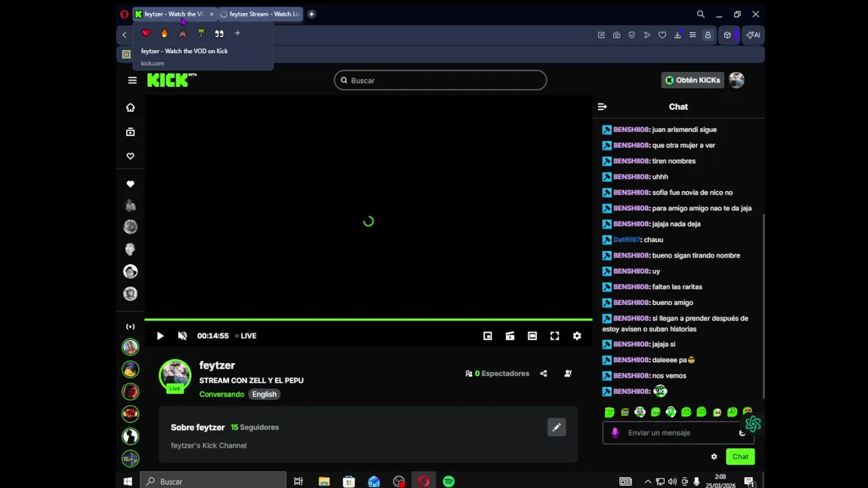Open the Following outline heart in sidebar
Image resolution: width=868 pixels, height=488 pixels.
click(x=130, y=156)
